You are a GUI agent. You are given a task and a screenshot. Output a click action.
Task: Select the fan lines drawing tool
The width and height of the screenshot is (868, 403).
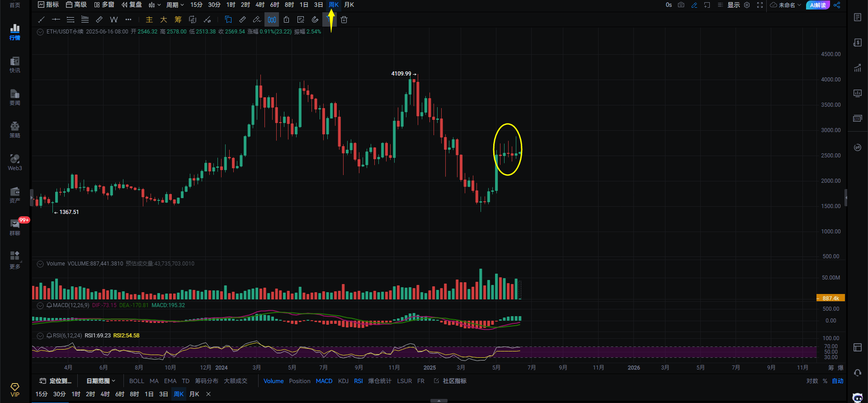[85, 19]
